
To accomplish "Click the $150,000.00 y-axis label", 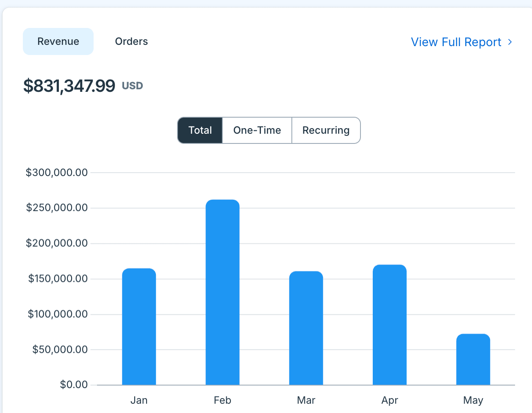I will pyautogui.click(x=58, y=279).
